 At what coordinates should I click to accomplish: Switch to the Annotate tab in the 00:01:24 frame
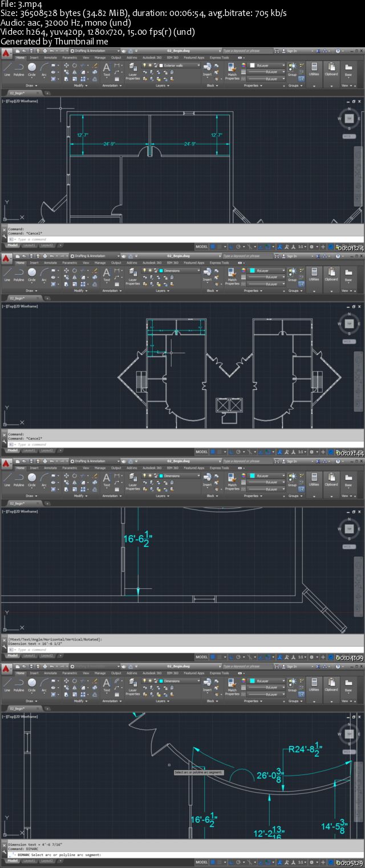(x=51, y=58)
